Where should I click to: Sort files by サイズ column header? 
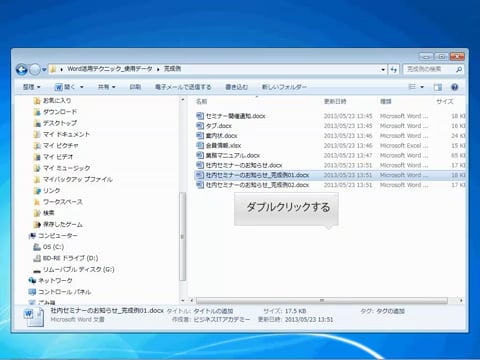[445, 101]
